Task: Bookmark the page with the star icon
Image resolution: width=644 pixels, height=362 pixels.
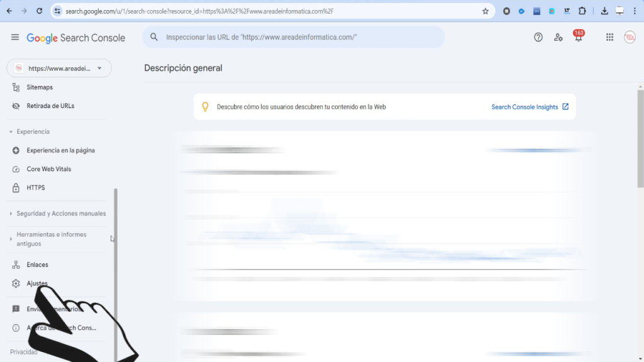Action: pos(485,11)
